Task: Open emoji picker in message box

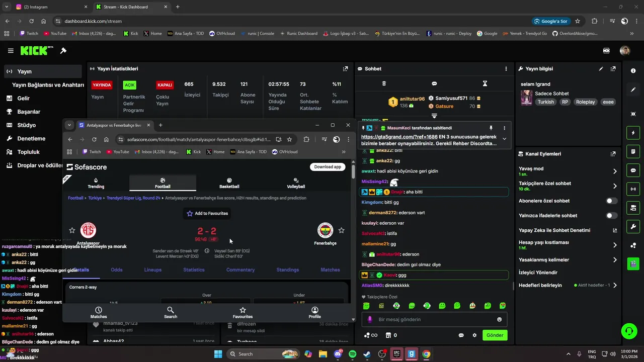Action: coord(499,319)
